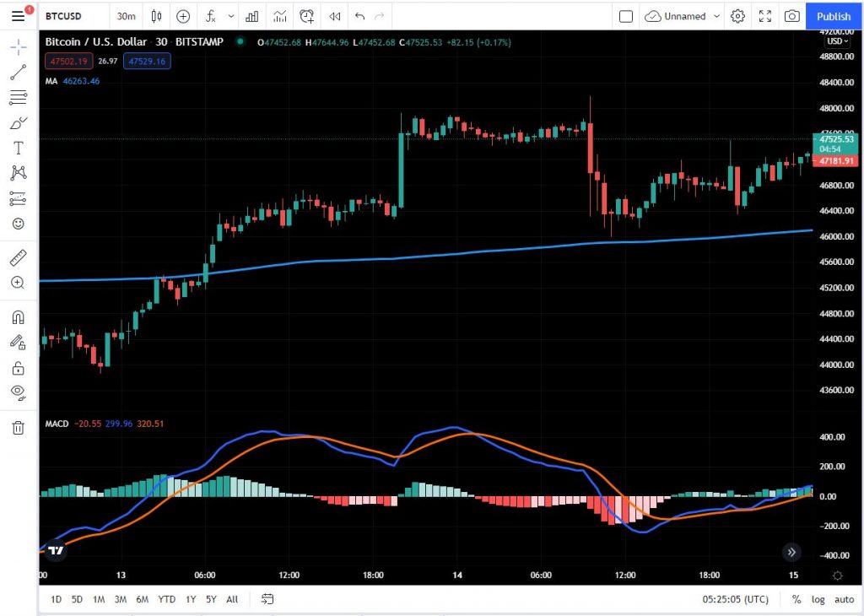This screenshot has width=864, height=616.
Task: Select the 3M time range
Action: 121,599
